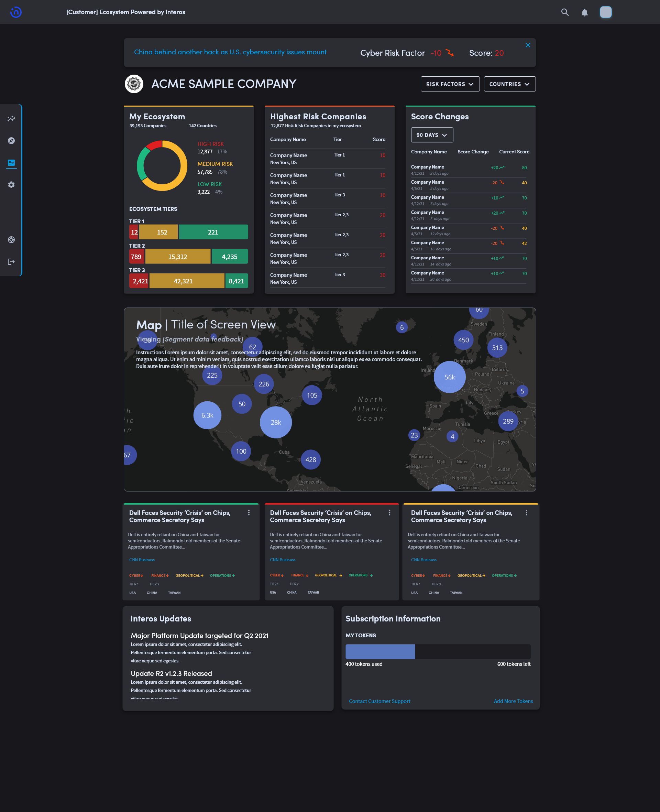
Task: Click the logout icon in sidebar
Action: (11, 262)
